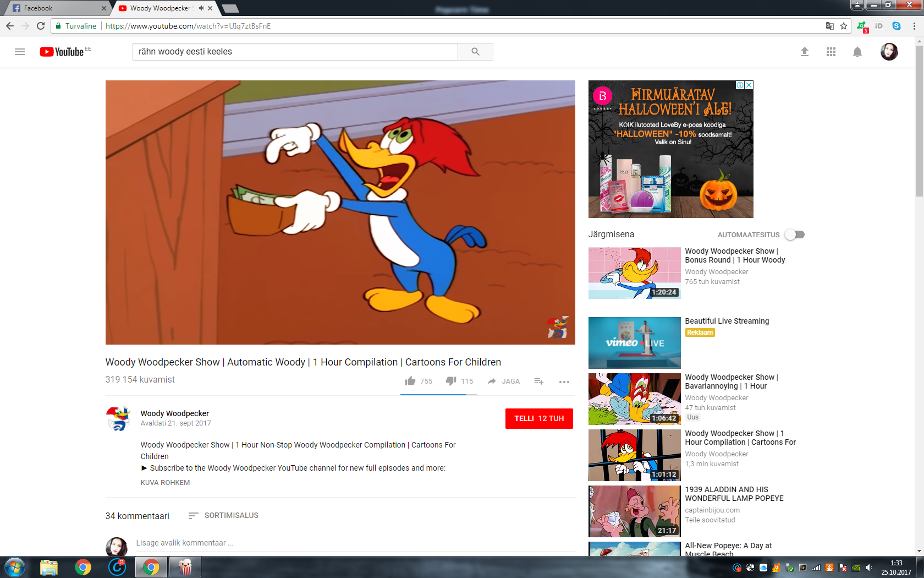The width and height of the screenshot is (924, 578).
Task: Open 1939 ALADDIN AND HIS WONDERFUL LAMP title
Action: coord(734,494)
